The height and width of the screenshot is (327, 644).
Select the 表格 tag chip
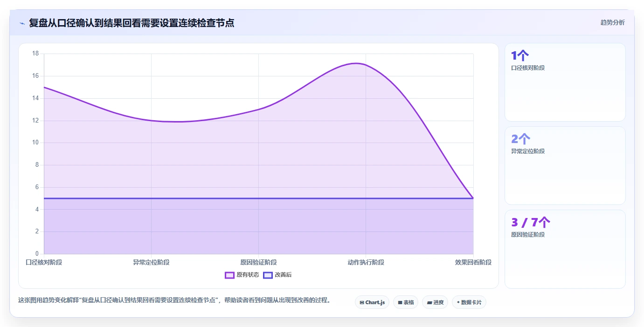(406, 302)
